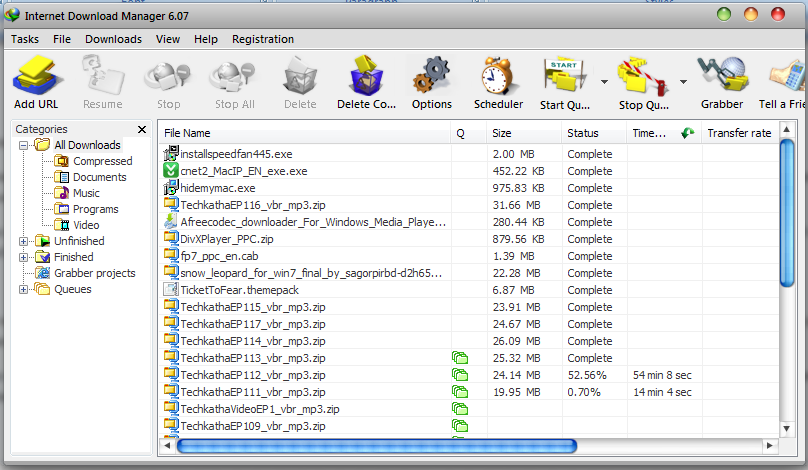Sort by the Status column header
The height and width of the screenshot is (470, 808).
tap(594, 133)
